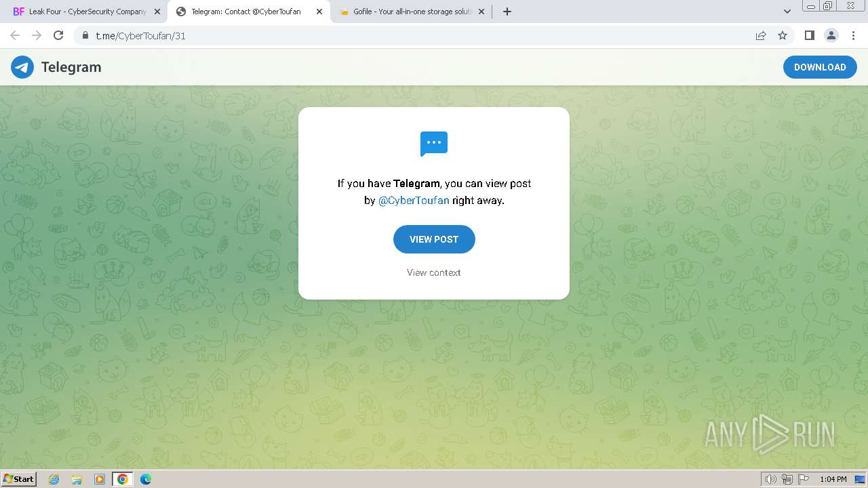Click the DOWNLOAD button
This screenshot has width=868, height=488.
tap(820, 67)
